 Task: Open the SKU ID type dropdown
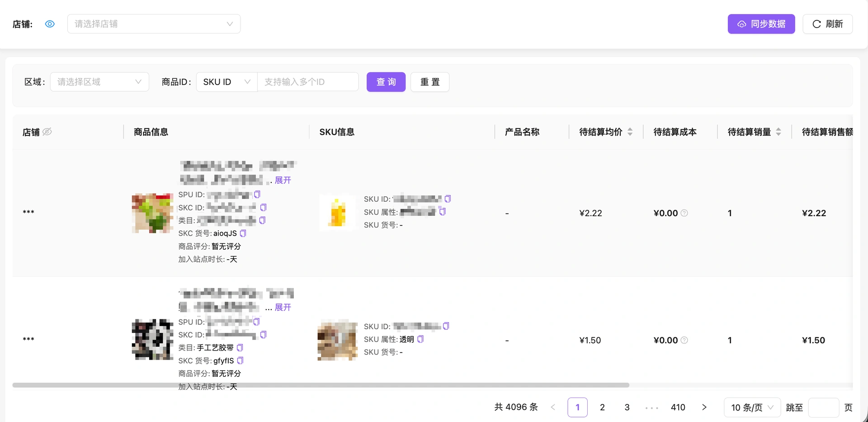pyautogui.click(x=226, y=82)
